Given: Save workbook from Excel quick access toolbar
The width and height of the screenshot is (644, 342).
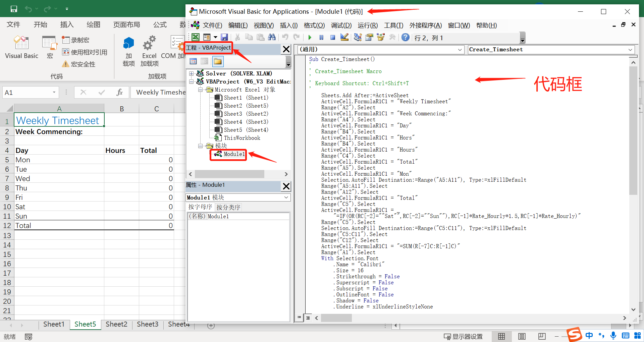Looking at the screenshot, I should click(14, 9).
